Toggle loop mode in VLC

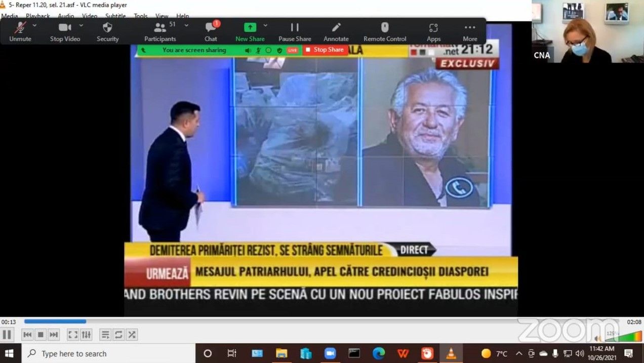point(118,334)
